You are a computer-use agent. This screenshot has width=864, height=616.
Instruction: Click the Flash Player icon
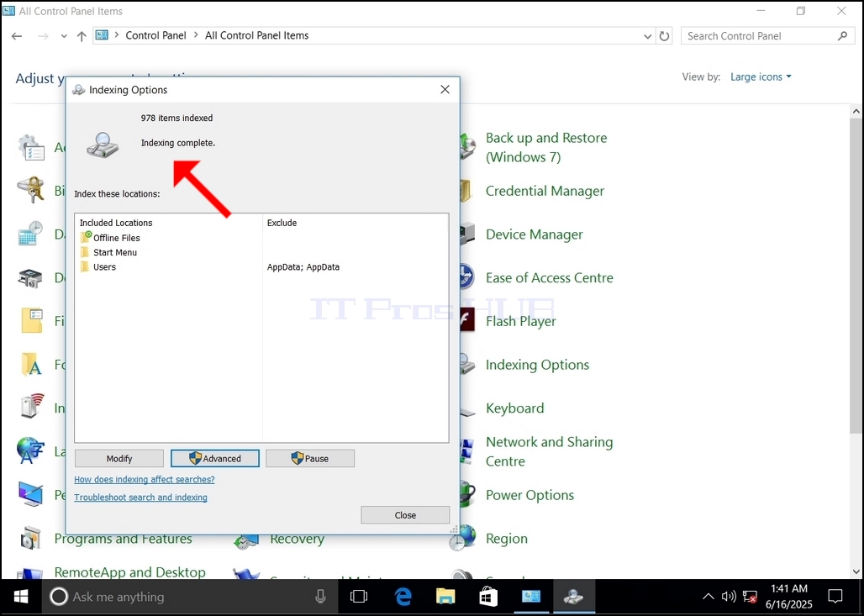click(467, 319)
